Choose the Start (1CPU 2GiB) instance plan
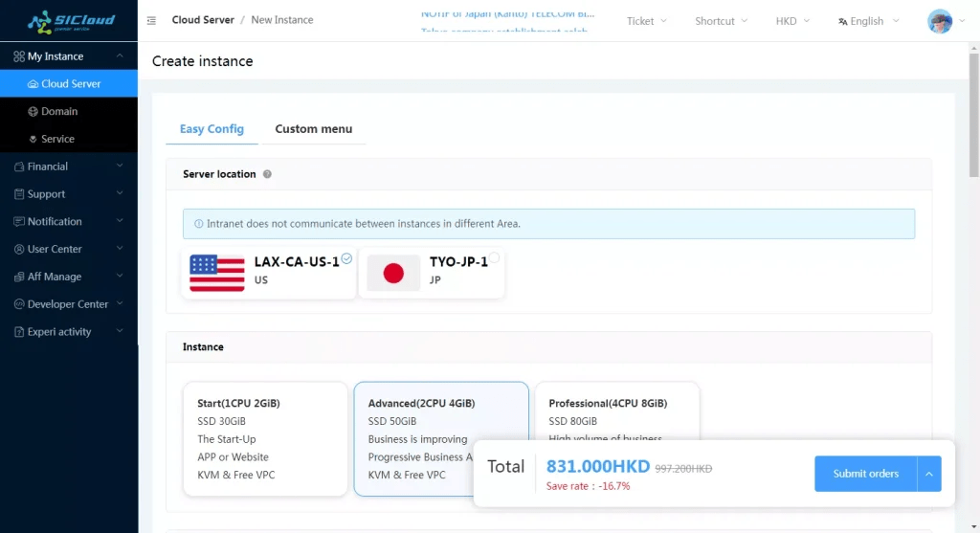This screenshot has width=980, height=533. pos(265,438)
